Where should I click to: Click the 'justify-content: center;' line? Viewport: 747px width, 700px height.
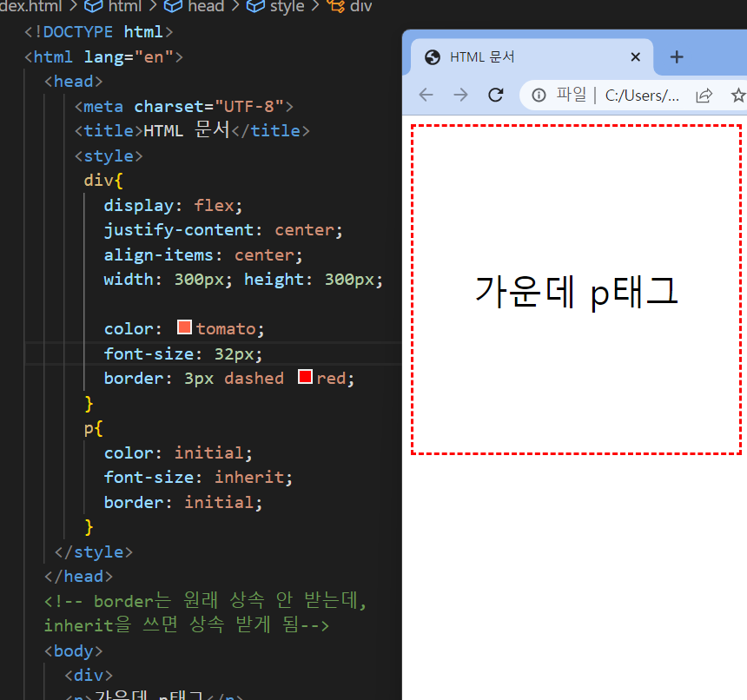click(x=223, y=230)
